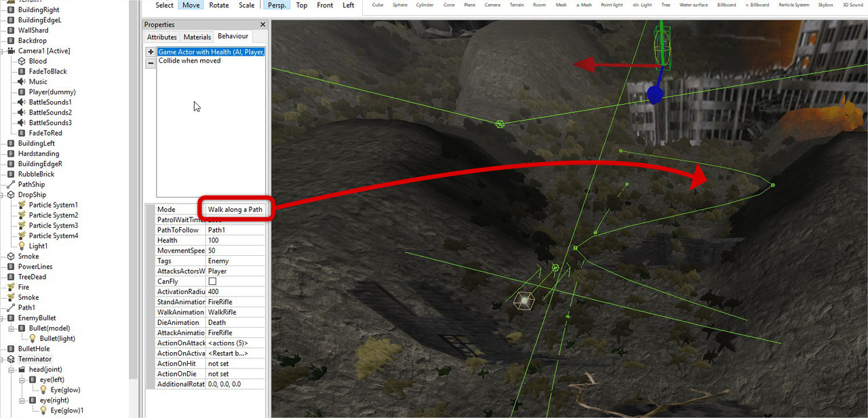Viewport: 868px width, 418px height.
Task: Click the ActionOnAttack '<actions (5)>' value
Action: (235, 343)
